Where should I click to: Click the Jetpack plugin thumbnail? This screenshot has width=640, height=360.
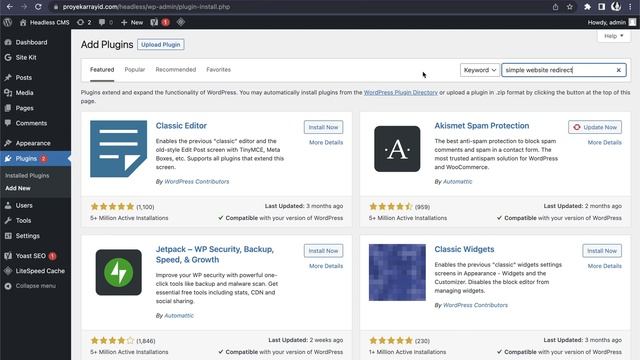click(118, 273)
